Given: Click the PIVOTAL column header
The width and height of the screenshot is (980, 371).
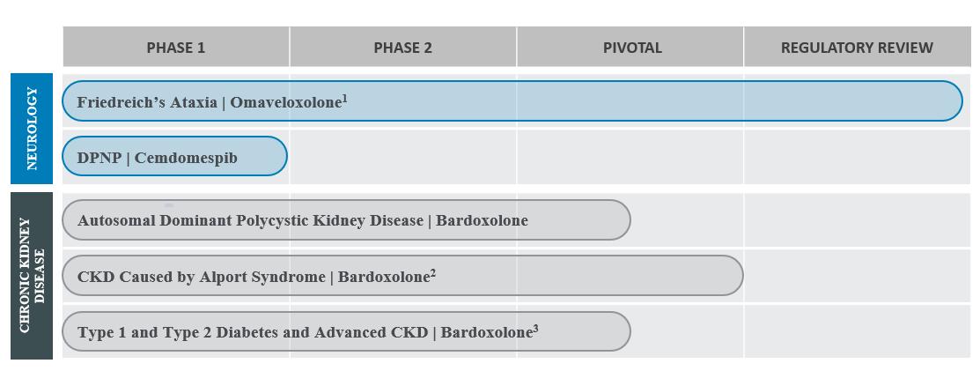Looking at the screenshot, I should (631, 48).
